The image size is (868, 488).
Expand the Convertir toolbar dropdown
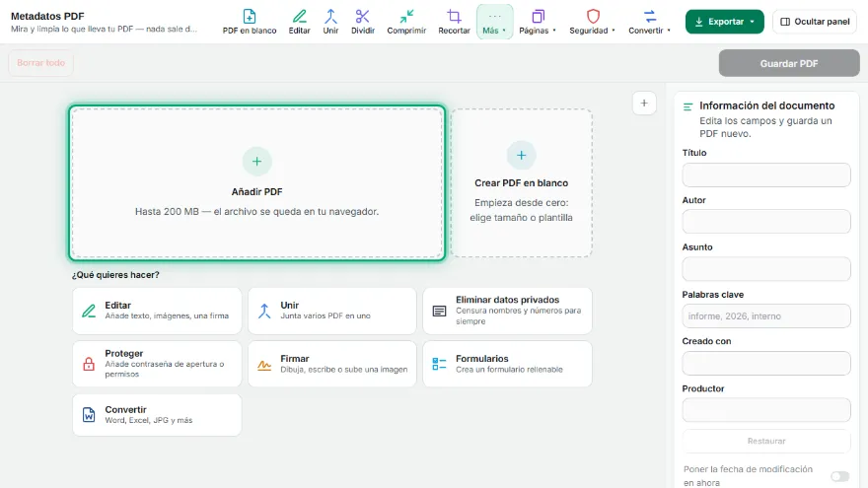(649, 22)
